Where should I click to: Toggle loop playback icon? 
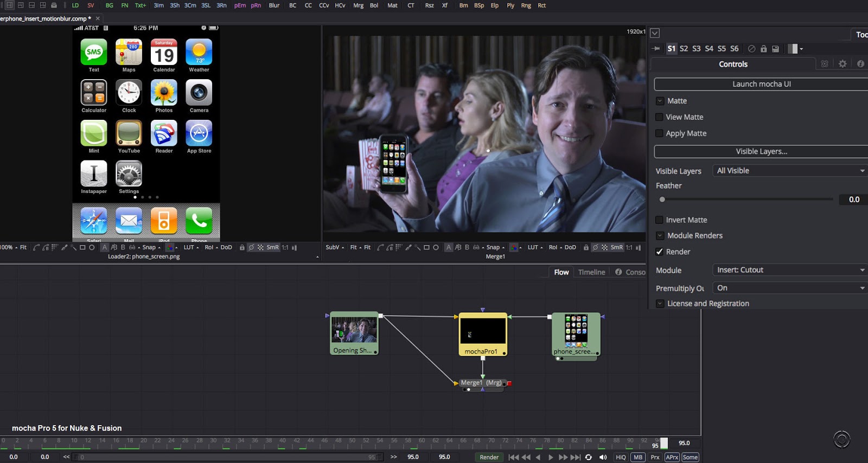(589, 457)
